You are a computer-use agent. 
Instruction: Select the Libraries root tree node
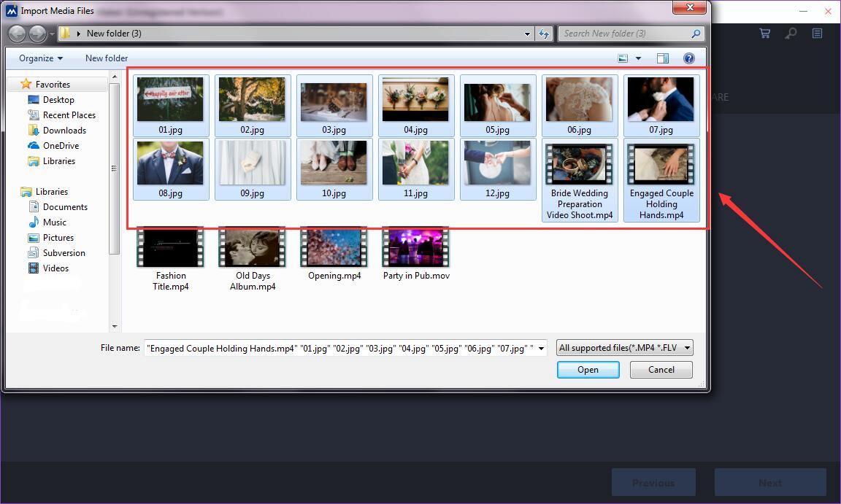pyautogui.click(x=45, y=192)
